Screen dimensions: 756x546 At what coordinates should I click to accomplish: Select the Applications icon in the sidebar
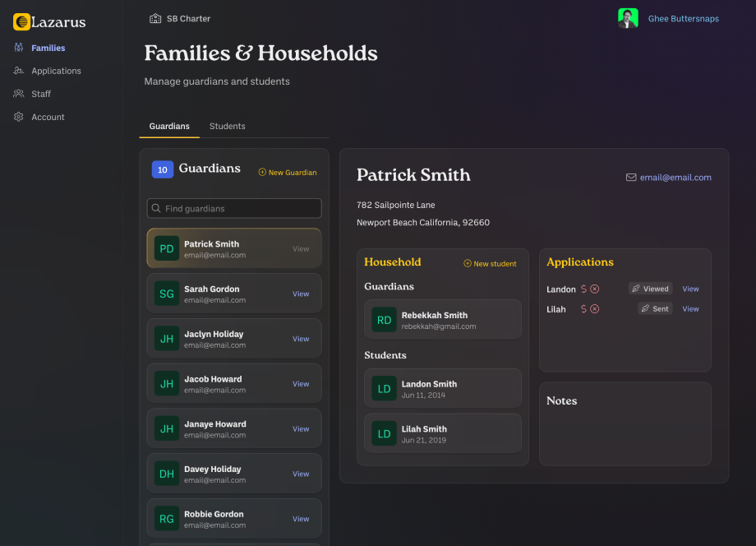tap(18, 71)
